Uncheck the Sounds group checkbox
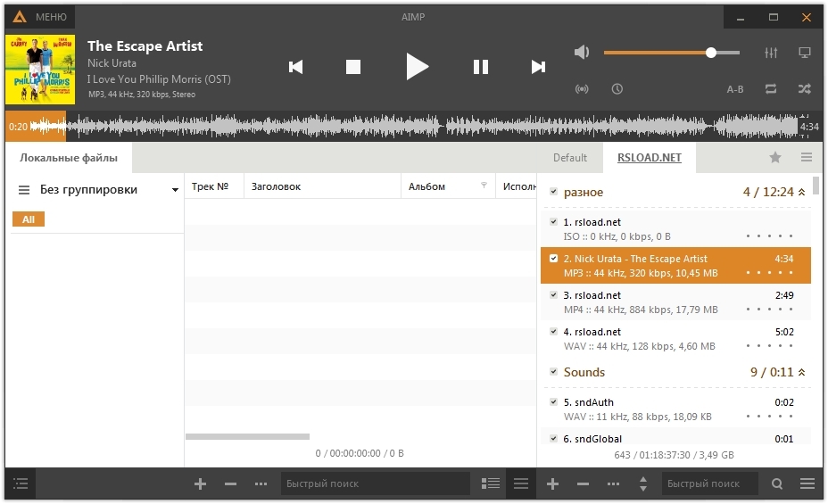The height and width of the screenshot is (504, 828). (x=553, y=372)
